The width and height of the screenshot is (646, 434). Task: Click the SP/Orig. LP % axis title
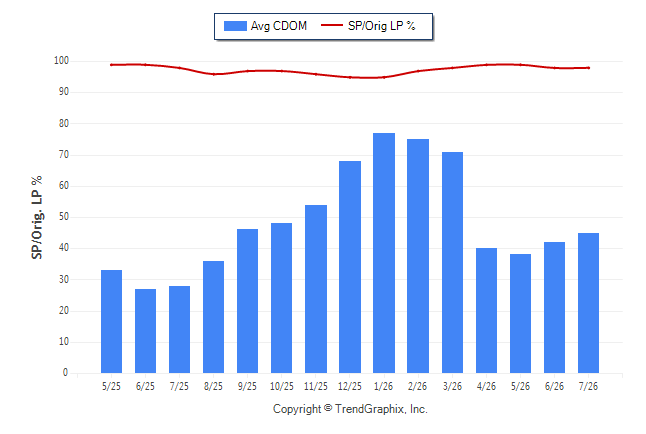(37, 218)
